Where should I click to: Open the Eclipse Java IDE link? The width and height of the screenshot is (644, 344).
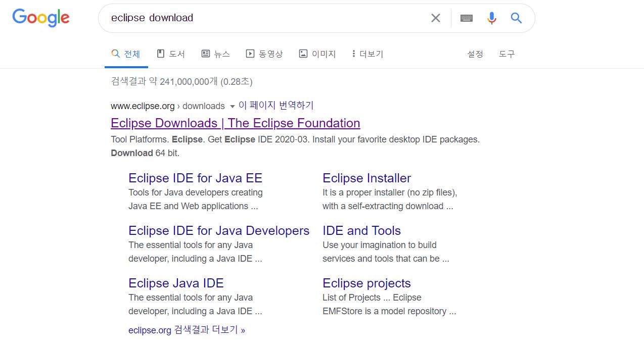(x=176, y=283)
